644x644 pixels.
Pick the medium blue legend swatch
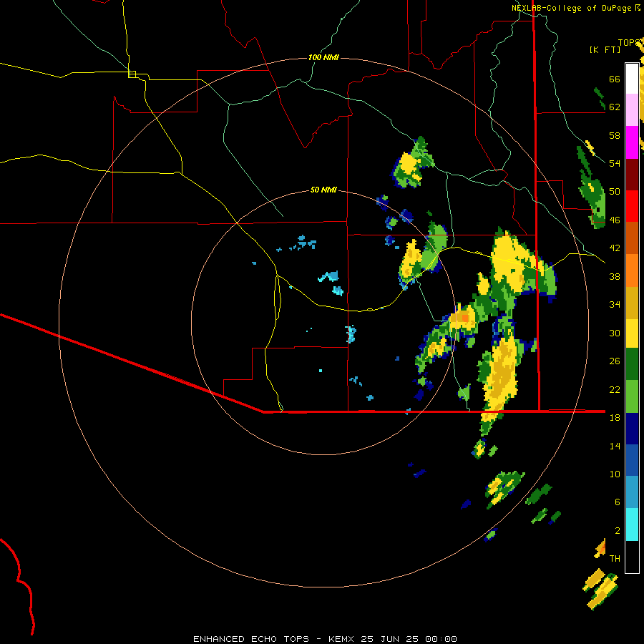(x=632, y=460)
